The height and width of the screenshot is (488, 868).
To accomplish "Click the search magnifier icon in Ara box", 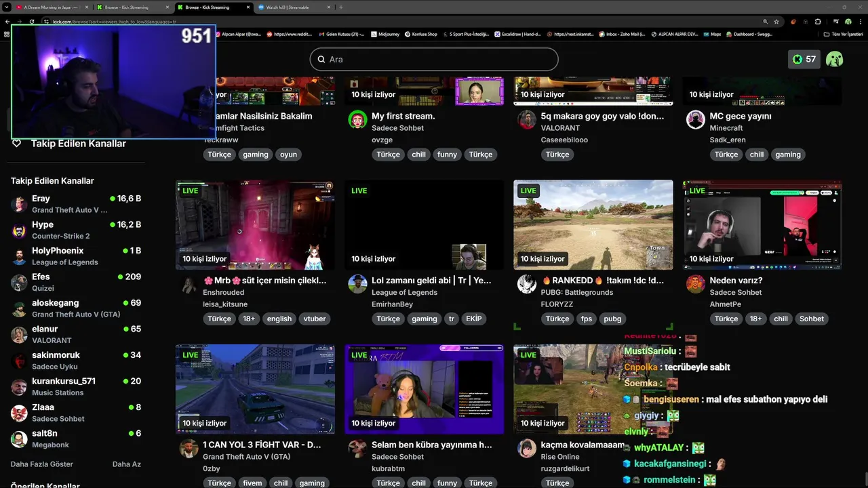I will 321,60.
